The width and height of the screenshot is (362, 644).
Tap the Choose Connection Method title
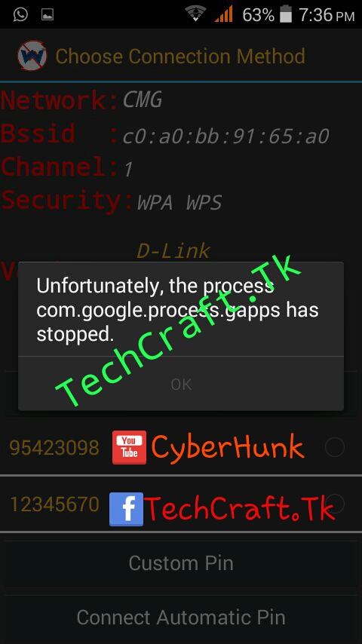[x=180, y=56]
